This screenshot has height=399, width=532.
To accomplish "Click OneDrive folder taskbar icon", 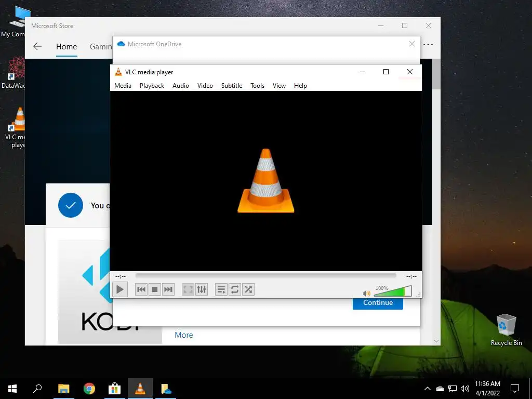I will (x=166, y=389).
